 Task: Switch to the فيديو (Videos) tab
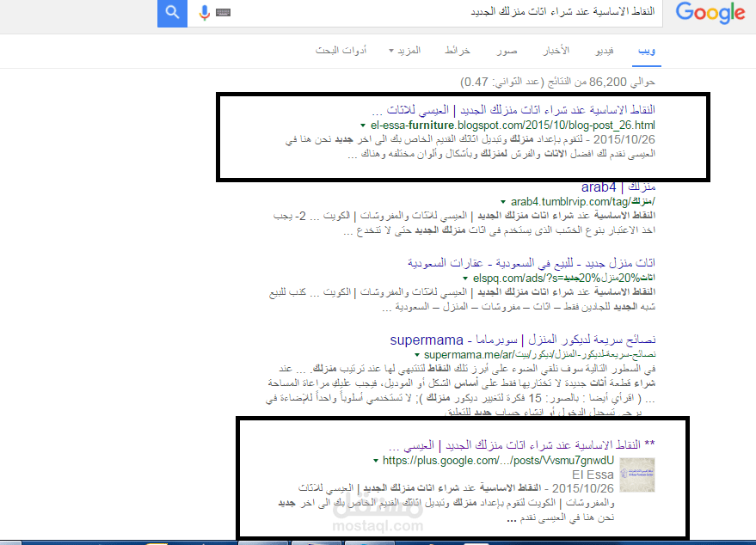(605, 50)
